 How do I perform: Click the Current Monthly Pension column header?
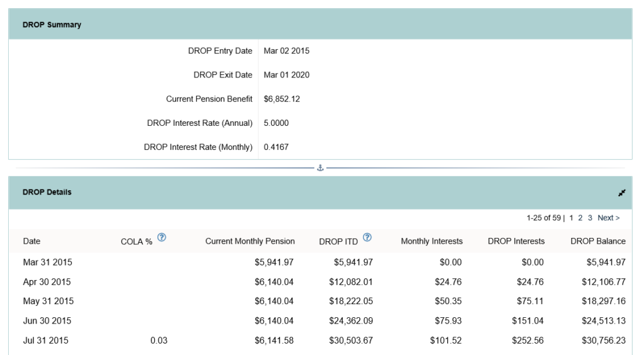point(250,241)
